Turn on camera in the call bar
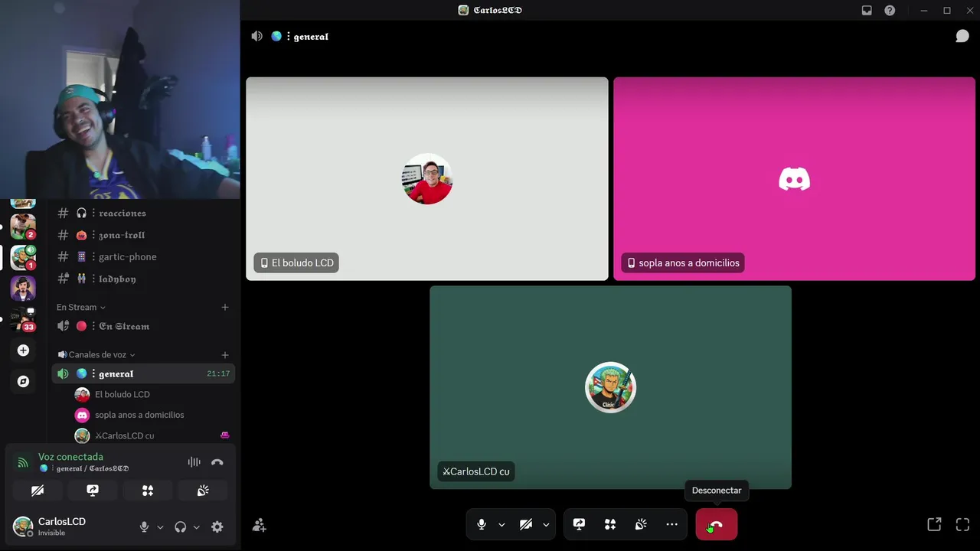The width and height of the screenshot is (980, 551). (x=526, y=525)
